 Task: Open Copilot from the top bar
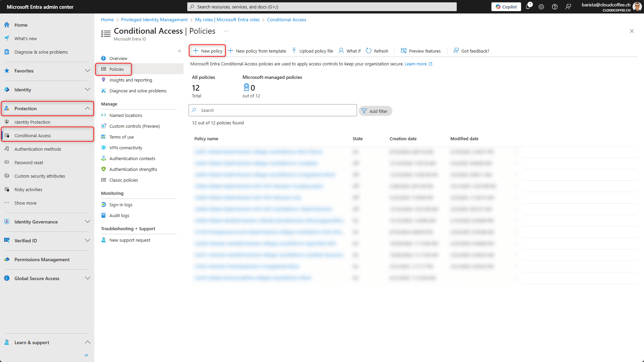click(506, 7)
